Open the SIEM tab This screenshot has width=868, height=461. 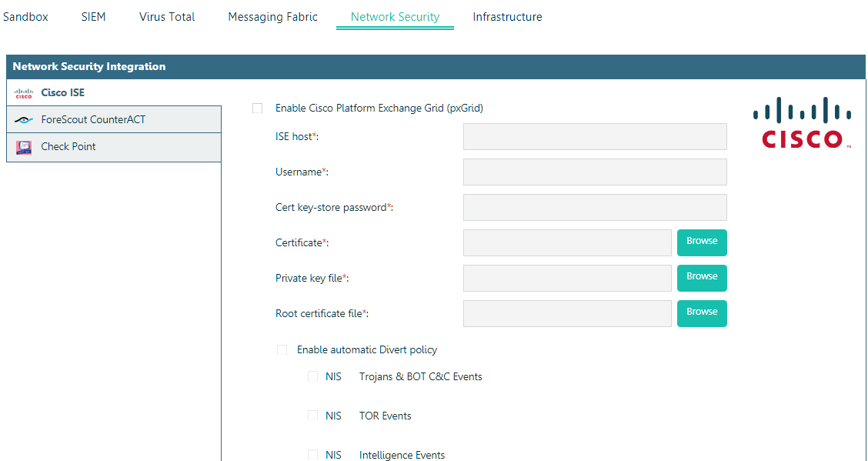93,17
